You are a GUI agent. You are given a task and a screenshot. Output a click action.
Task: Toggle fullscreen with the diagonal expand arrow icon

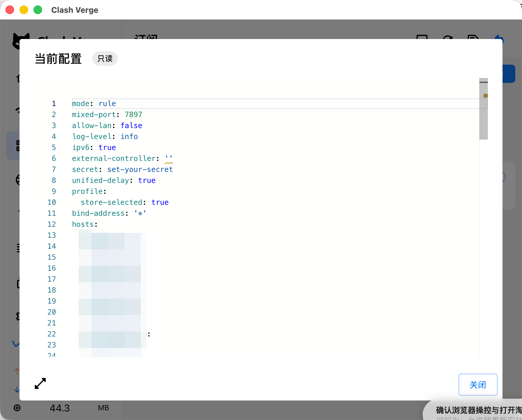[x=40, y=383]
